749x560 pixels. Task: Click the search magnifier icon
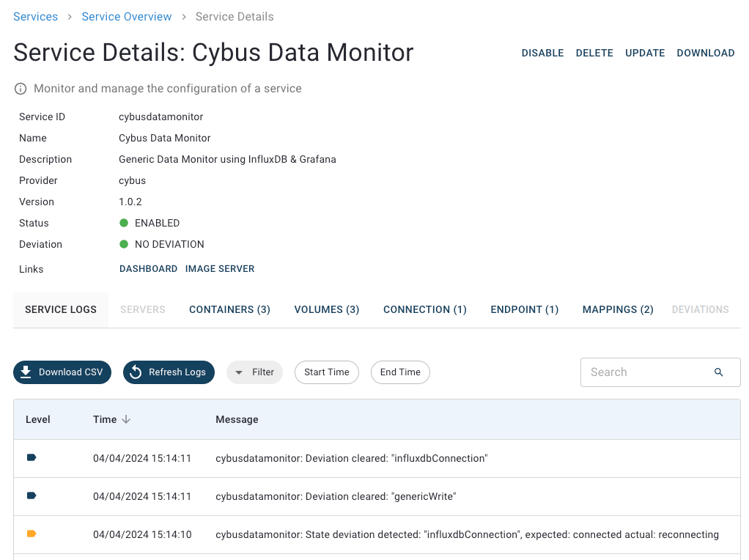[718, 372]
